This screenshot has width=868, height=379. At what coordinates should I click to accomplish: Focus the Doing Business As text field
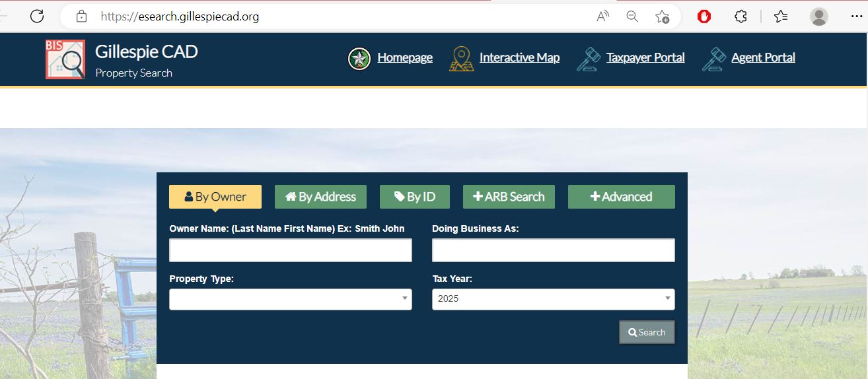pos(553,250)
